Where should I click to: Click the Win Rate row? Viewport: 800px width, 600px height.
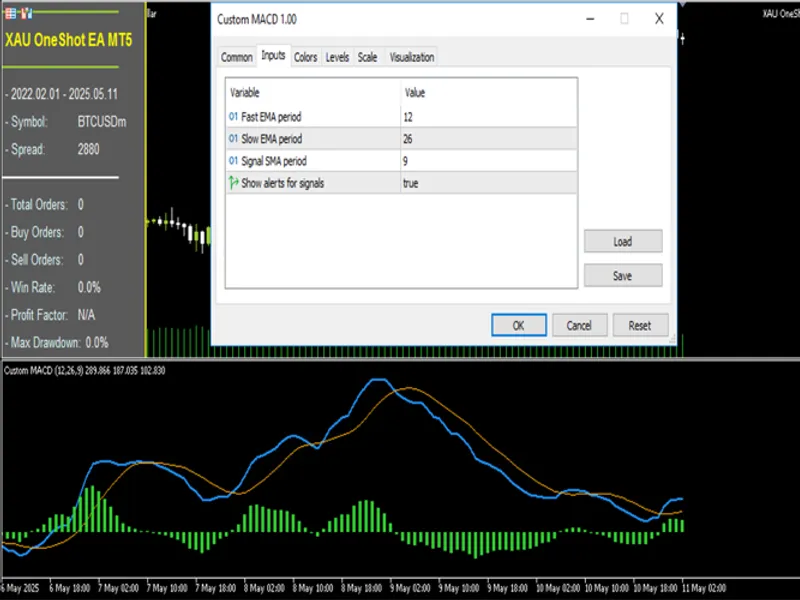(x=53, y=287)
